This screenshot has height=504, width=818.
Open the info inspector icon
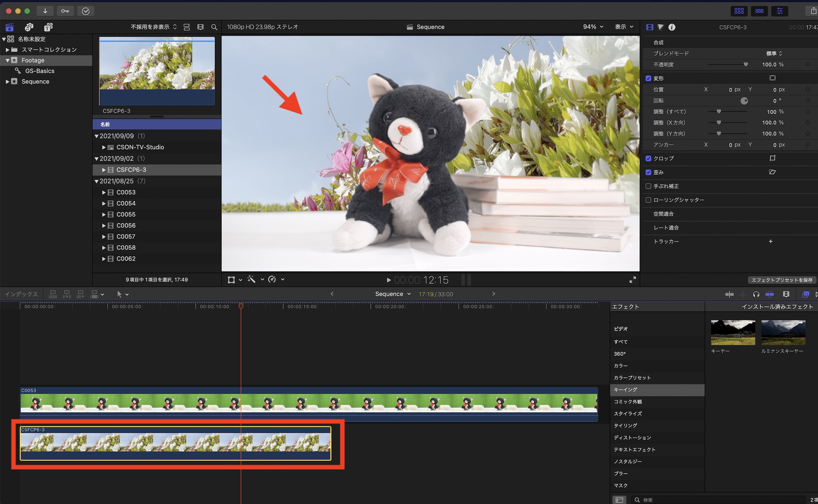pos(672,27)
